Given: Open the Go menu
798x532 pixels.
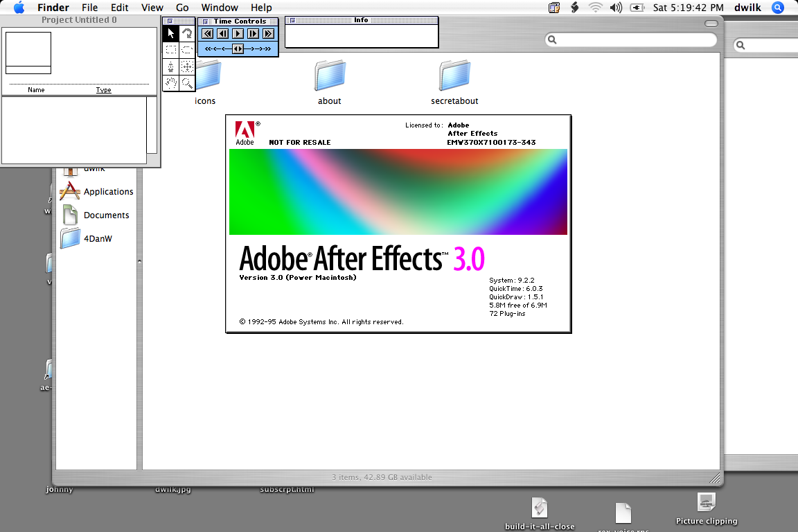Looking at the screenshot, I should [x=182, y=8].
